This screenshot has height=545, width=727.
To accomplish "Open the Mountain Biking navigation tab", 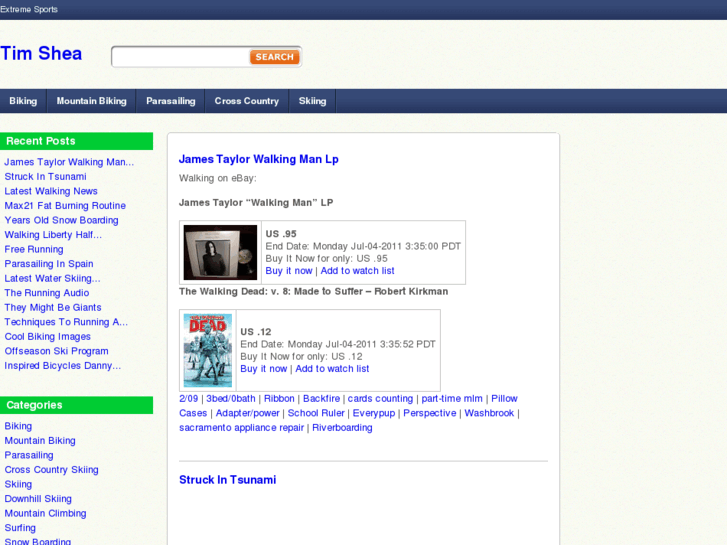I will [91, 101].
